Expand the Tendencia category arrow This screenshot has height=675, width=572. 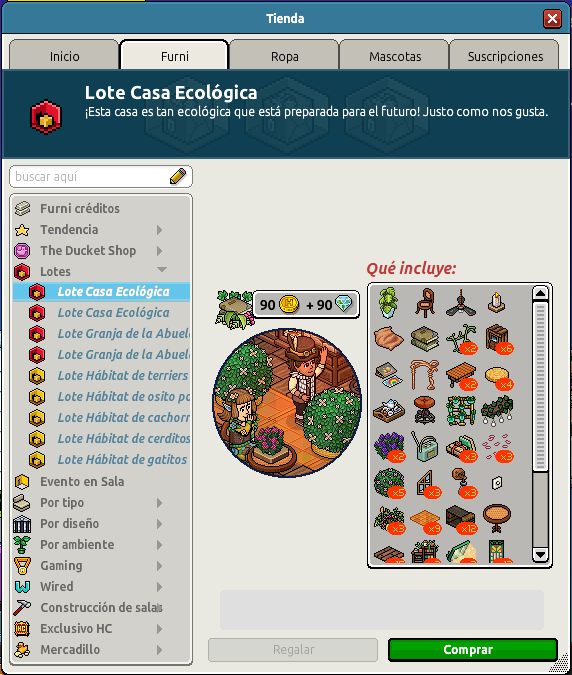pyautogui.click(x=160, y=230)
